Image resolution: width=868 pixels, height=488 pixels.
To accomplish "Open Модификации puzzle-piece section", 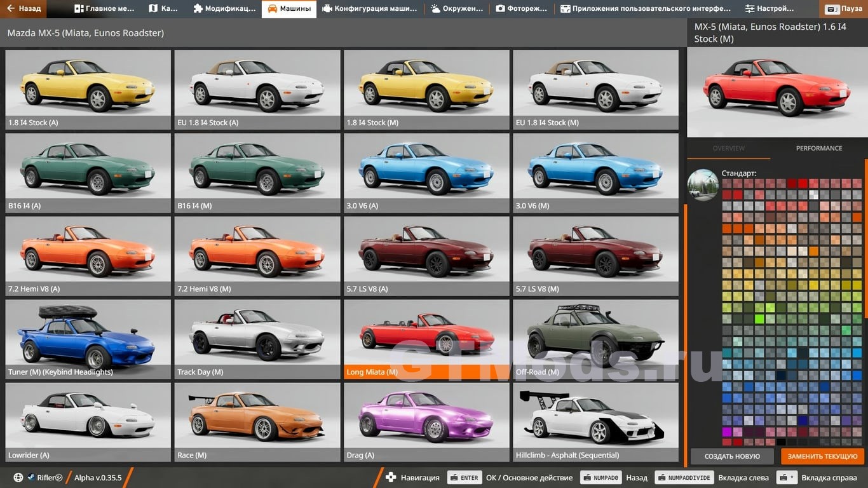I will [x=224, y=9].
